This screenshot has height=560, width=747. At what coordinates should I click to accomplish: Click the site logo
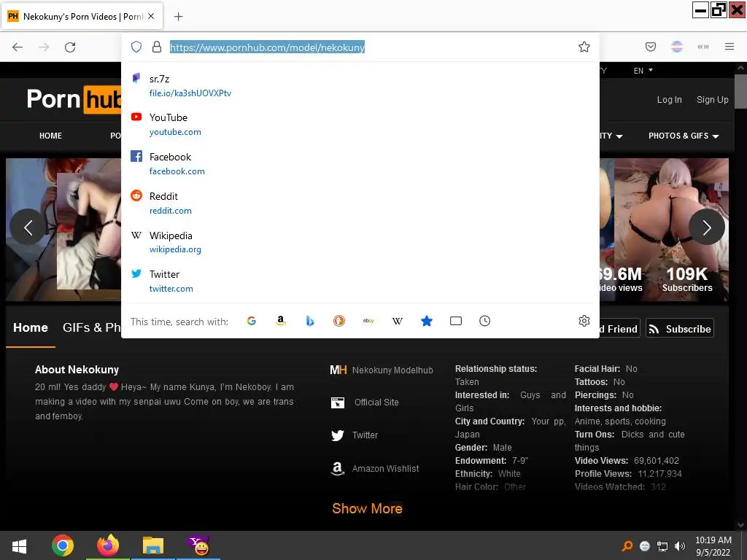click(x=74, y=99)
